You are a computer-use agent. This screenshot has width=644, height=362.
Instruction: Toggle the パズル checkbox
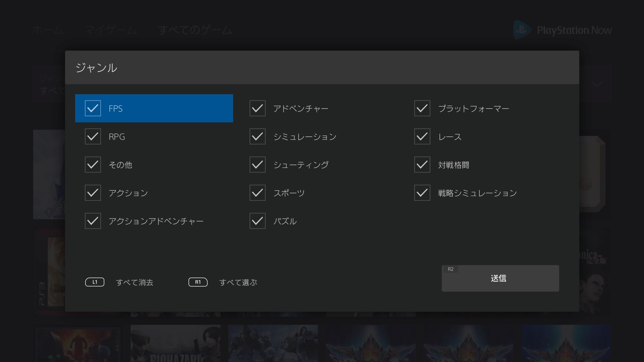click(x=257, y=221)
